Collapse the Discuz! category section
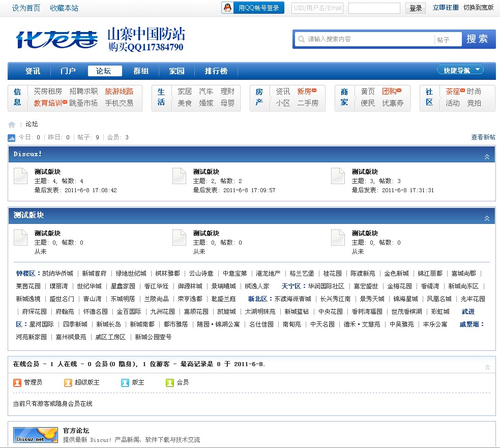This screenshot has height=448, width=500. [x=487, y=157]
